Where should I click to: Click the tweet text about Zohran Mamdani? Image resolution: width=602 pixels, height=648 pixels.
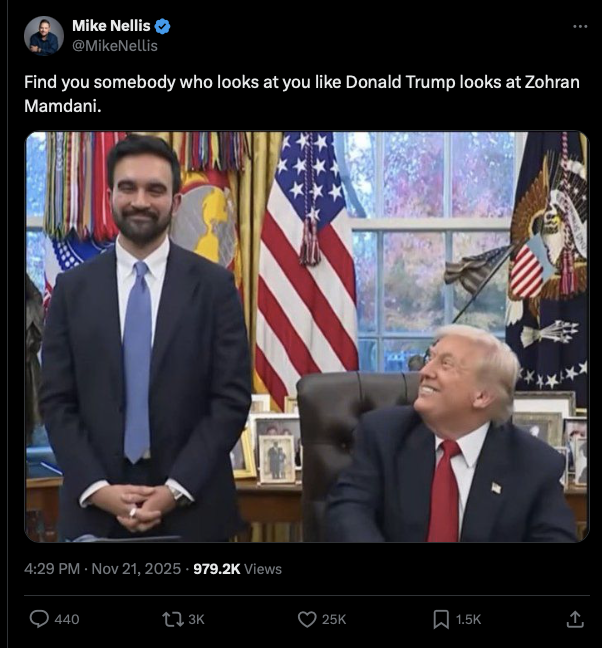302,94
